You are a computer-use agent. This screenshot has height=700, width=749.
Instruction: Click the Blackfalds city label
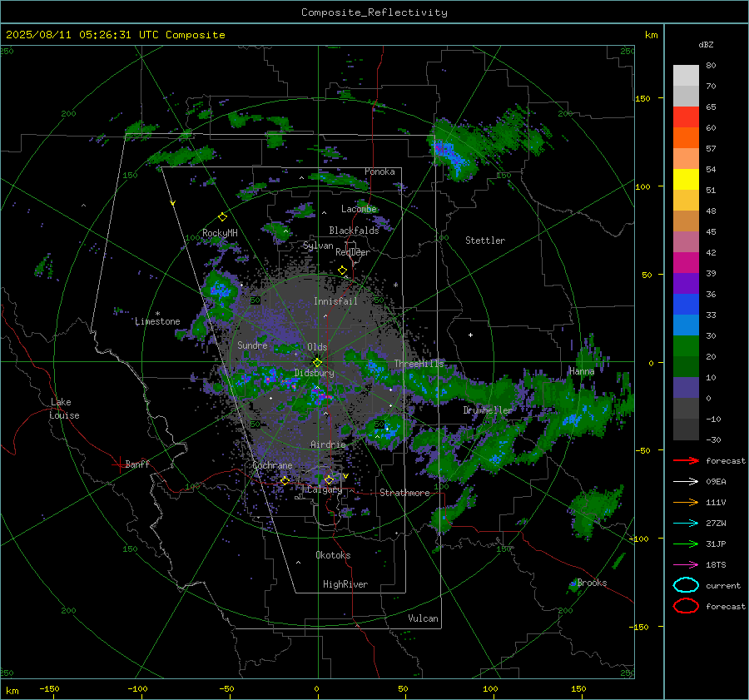354,231
